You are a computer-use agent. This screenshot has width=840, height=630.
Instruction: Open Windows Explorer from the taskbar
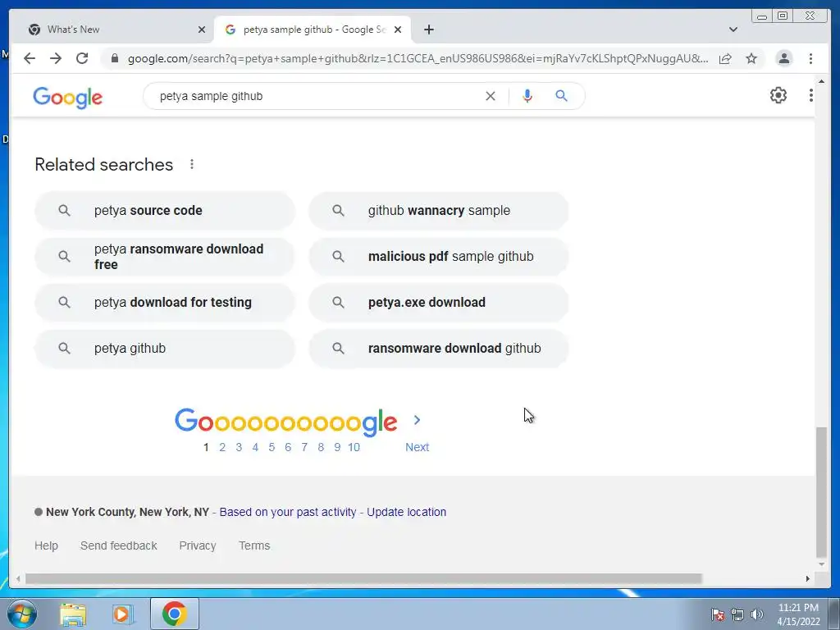[x=73, y=614]
